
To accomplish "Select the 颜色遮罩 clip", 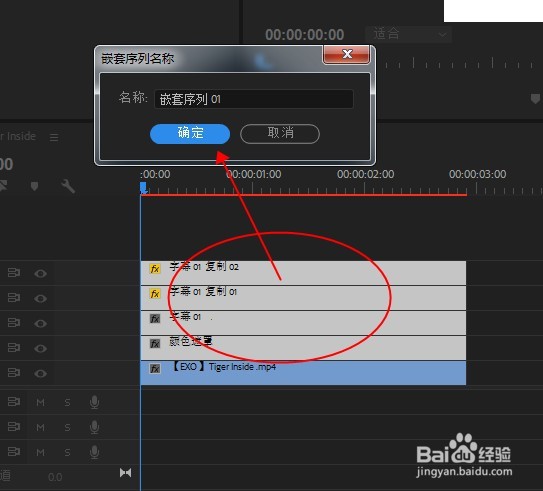I will (303, 348).
